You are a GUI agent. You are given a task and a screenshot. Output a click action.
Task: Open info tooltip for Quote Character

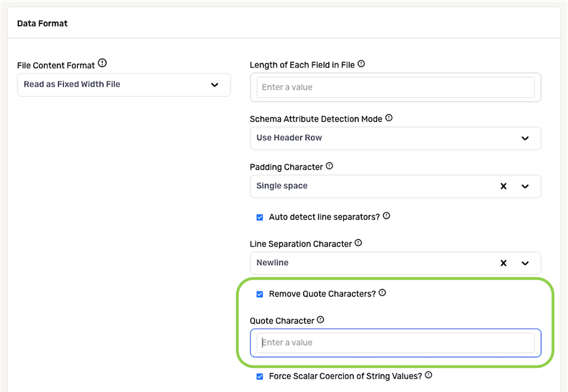tap(320, 319)
